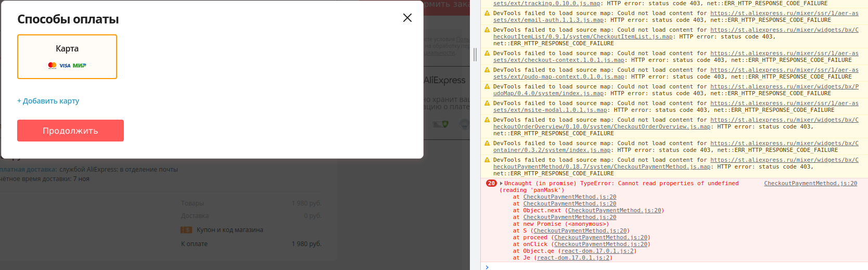This screenshot has width=868, height=270.
Task: Click the VISA logo on card option
Action: click(x=65, y=66)
